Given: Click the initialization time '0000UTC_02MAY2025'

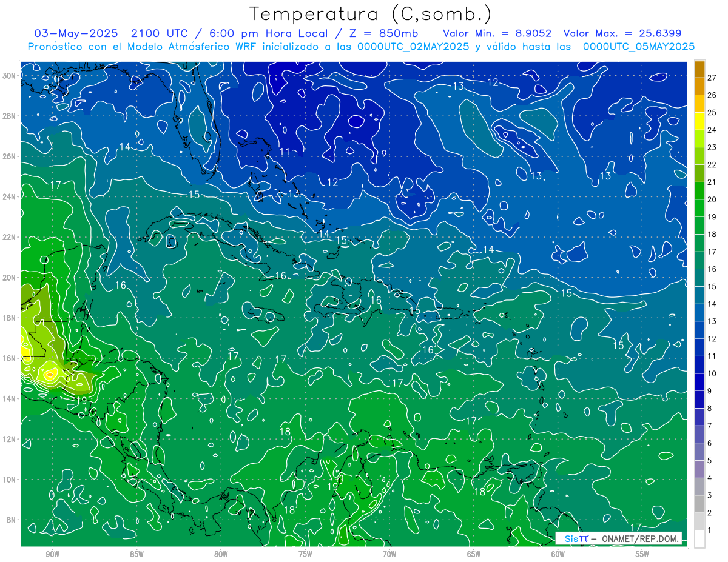Looking at the screenshot, I should coord(413,47).
